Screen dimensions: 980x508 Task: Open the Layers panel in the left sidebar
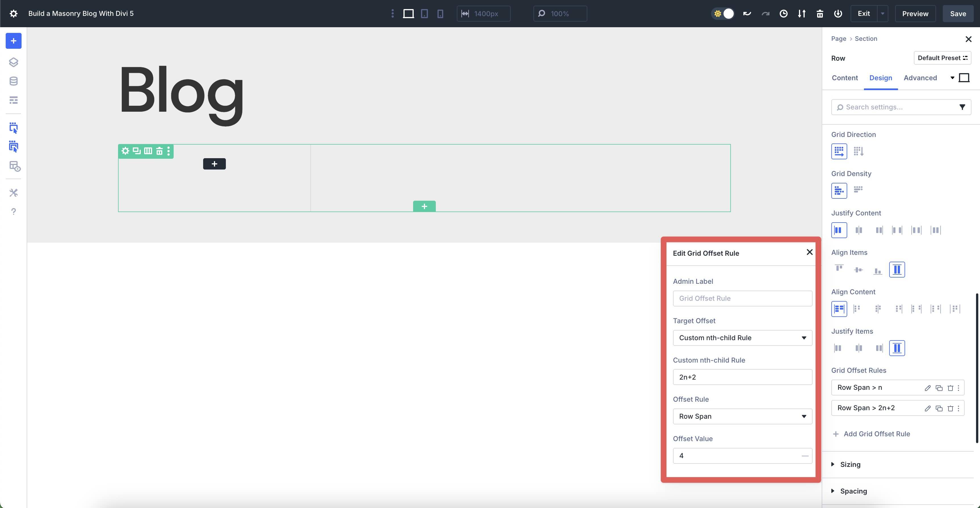(14, 62)
